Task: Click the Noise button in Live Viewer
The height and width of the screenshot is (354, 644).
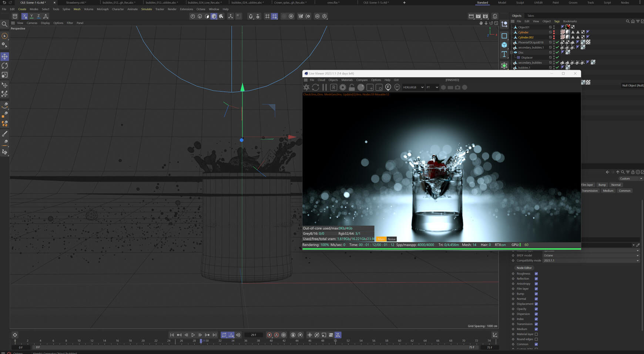Action: 392,239
